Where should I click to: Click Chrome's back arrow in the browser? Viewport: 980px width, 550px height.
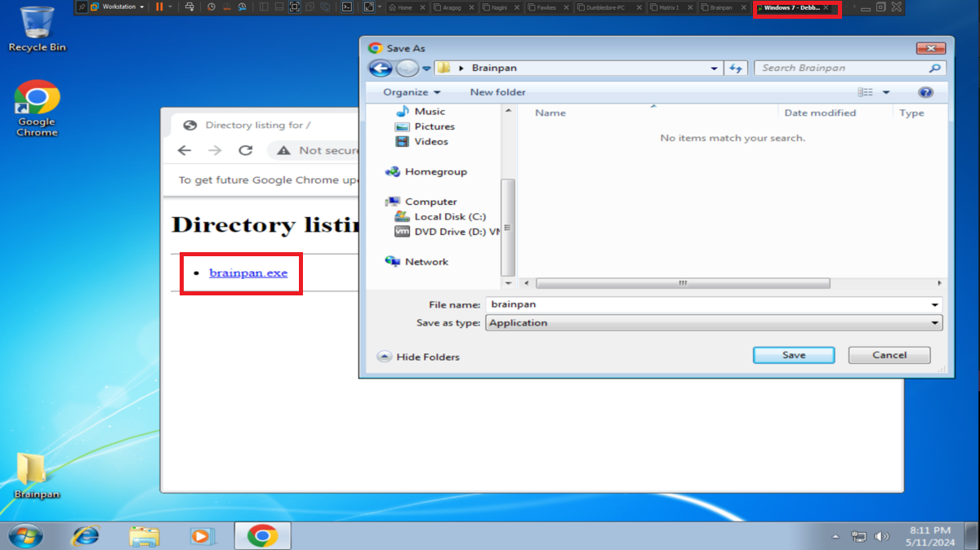click(x=185, y=150)
